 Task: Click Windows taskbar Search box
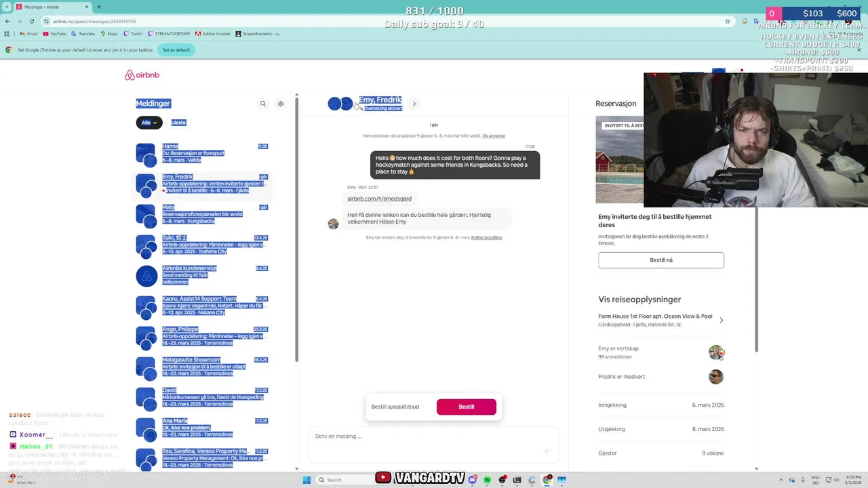pos(346,480)
